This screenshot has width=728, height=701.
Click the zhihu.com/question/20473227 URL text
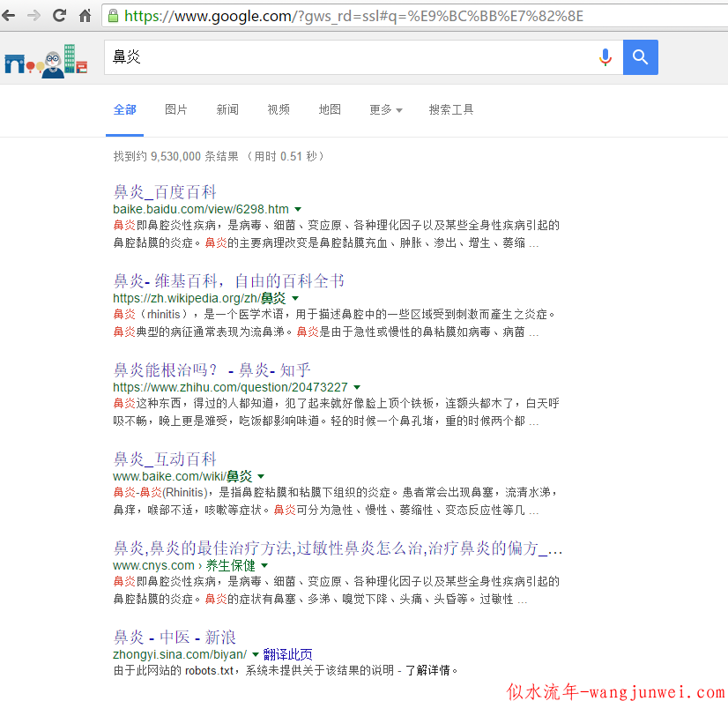click(x=230, y=387)
